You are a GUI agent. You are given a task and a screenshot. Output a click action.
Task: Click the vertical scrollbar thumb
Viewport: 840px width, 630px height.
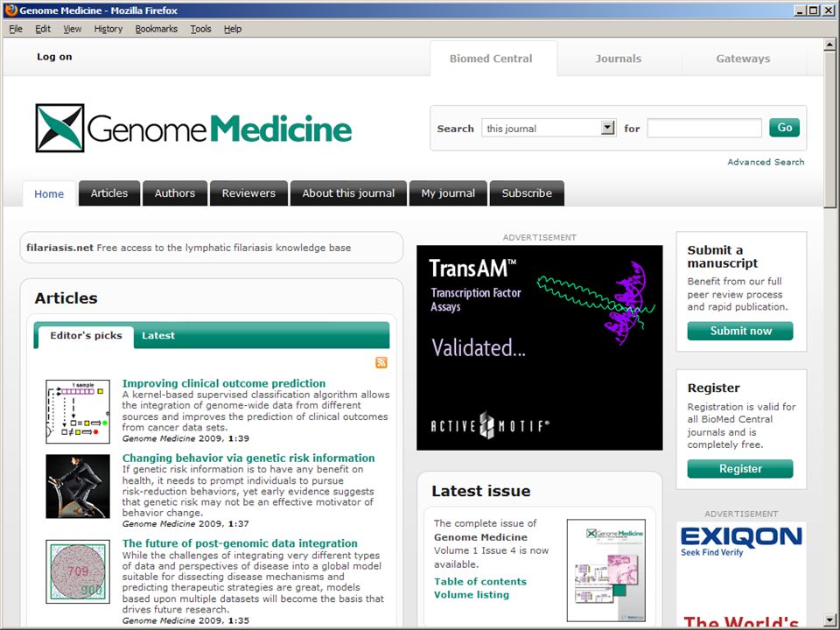(829, 129)
